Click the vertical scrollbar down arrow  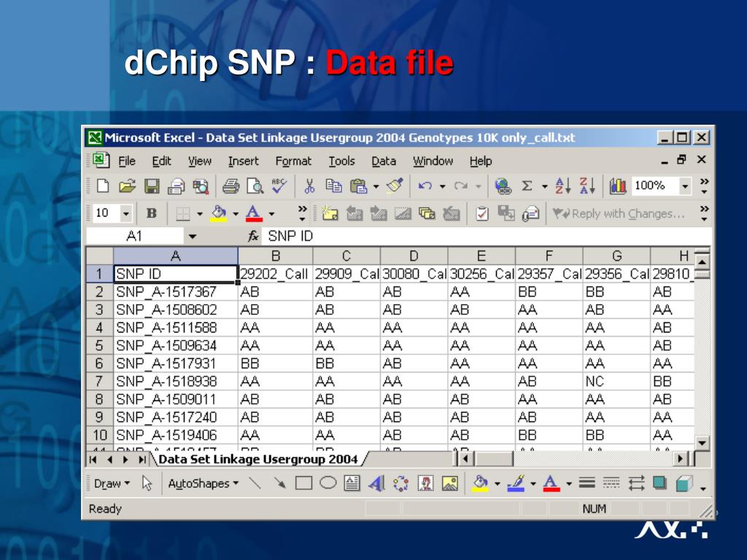click(x=703, y=443)
